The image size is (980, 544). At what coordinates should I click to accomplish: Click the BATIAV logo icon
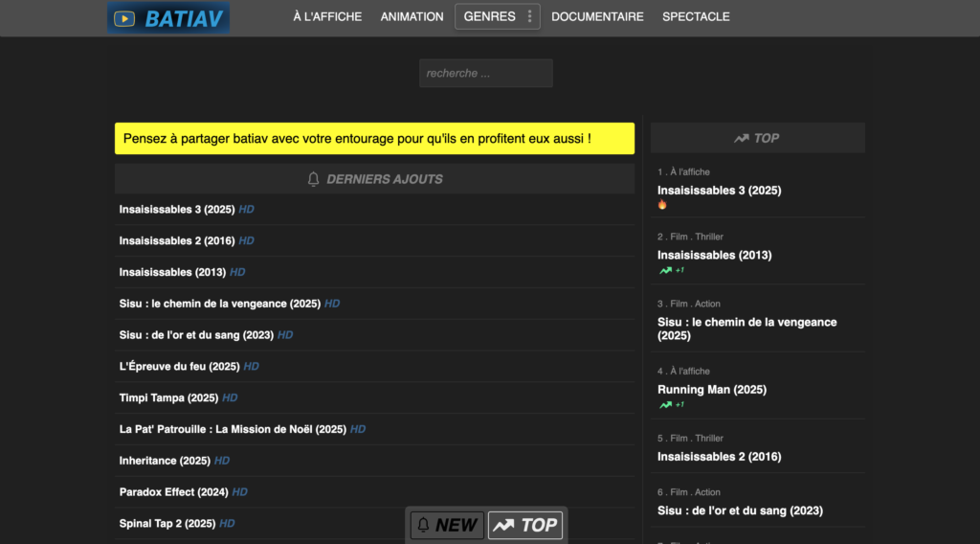click(124, 18)
